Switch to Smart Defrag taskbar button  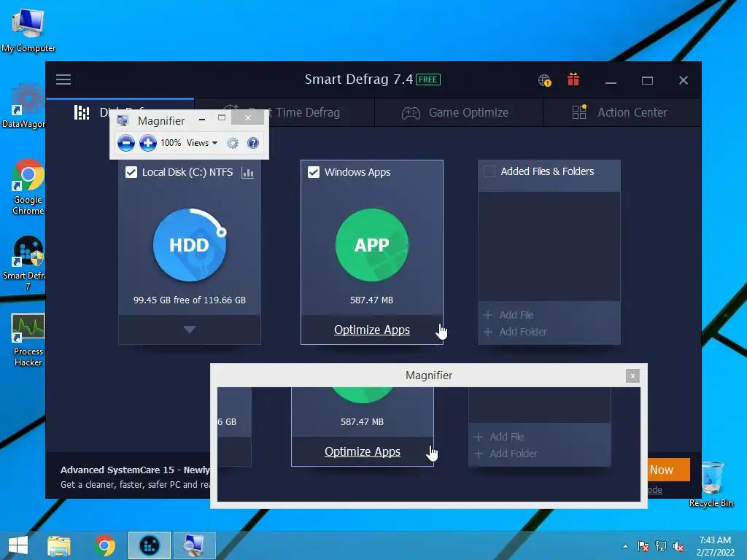[x=149, y=545]
